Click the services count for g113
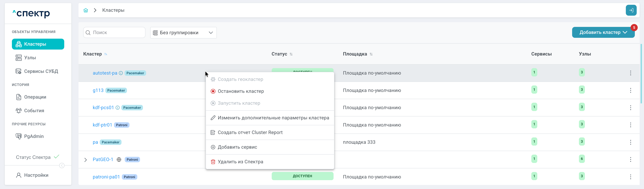The height and width of the screenshot is (189, 644). [534, 90]
